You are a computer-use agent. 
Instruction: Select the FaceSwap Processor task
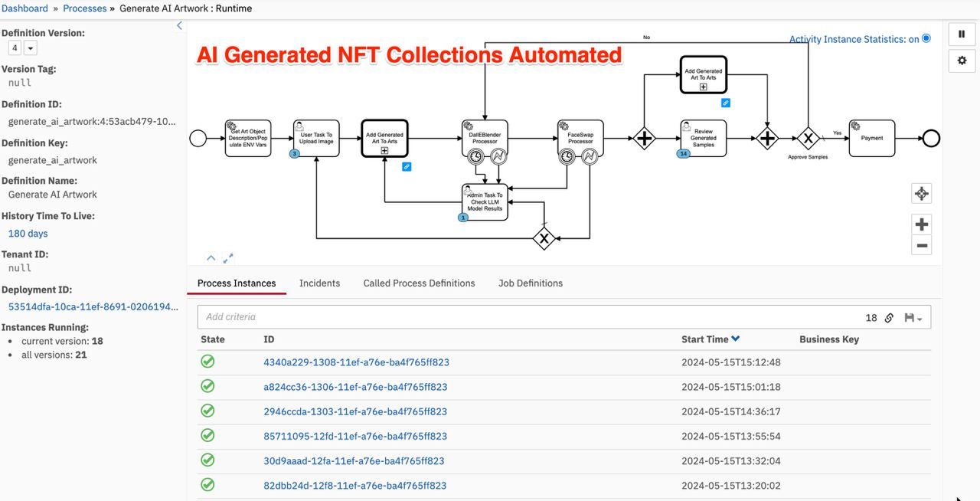click(580, 138)
